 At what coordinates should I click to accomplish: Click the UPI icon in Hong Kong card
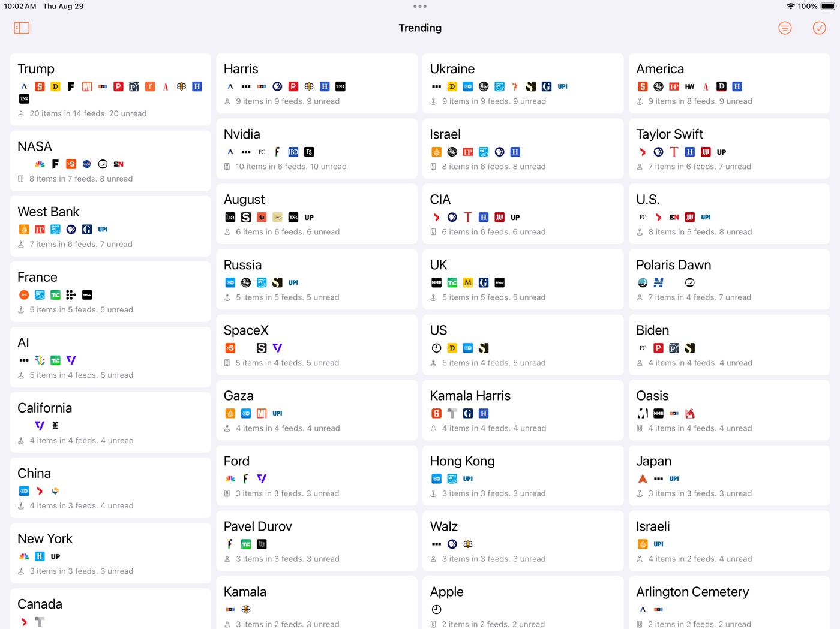pos(468,479)
